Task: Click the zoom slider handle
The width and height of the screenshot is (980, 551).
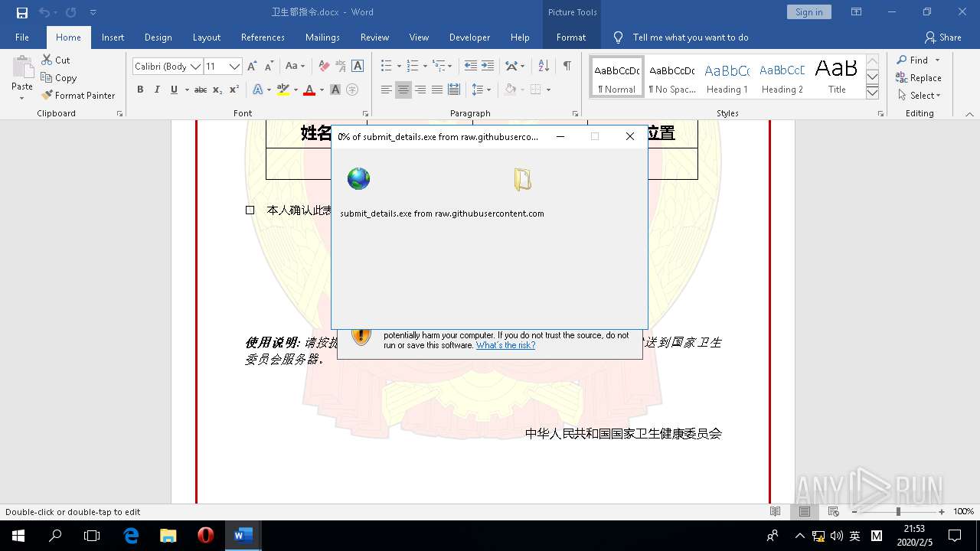Action: (x=898, y=511)
